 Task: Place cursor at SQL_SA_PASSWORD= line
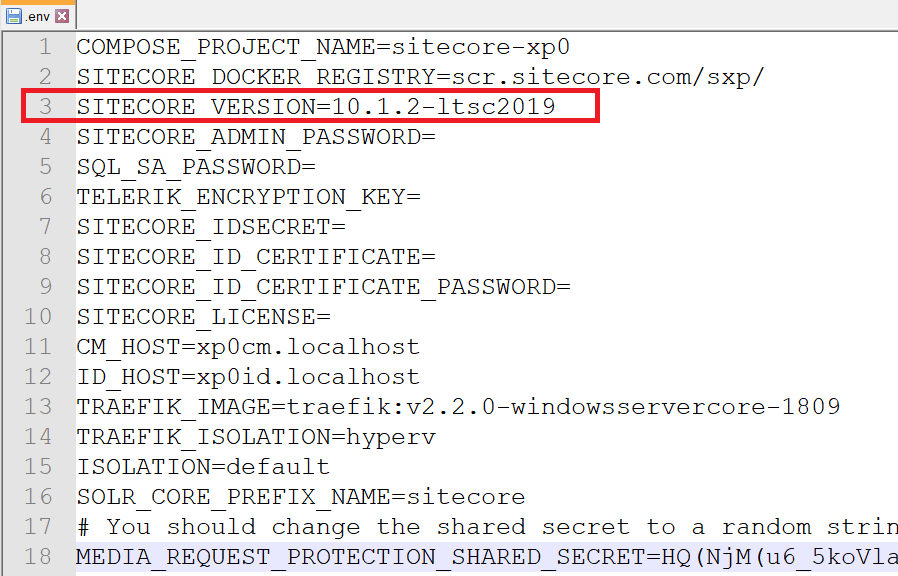[195, 167]
